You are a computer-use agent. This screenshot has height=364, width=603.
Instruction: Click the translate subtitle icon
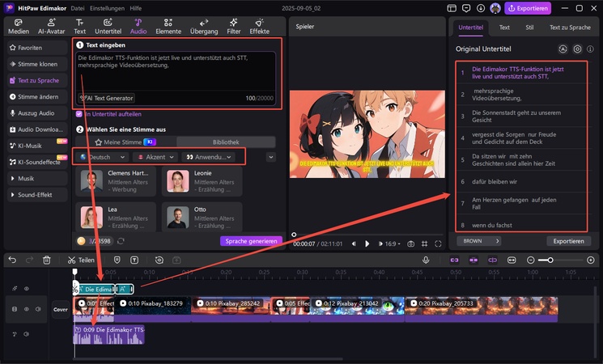point(563,49)
